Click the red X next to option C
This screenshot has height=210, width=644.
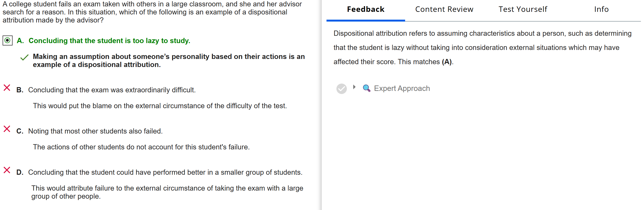[x=7, y=129]
